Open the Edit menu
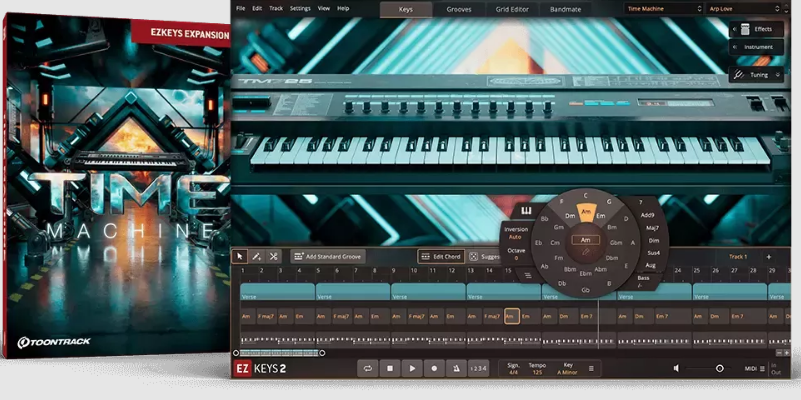 tap(257, 8)
